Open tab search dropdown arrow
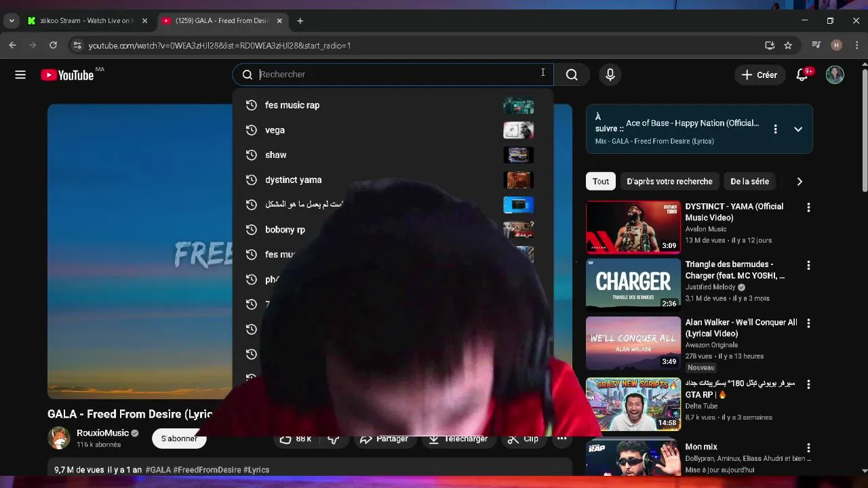The height and width of the screenshot is (488, 868). coord(12,21)
